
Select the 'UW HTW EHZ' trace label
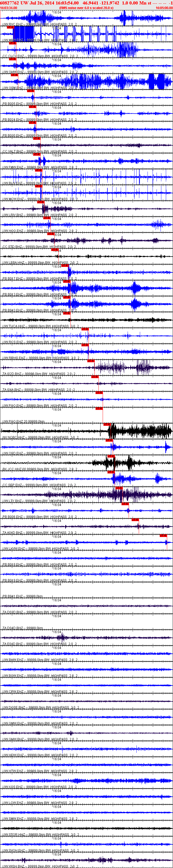[40, 771]
